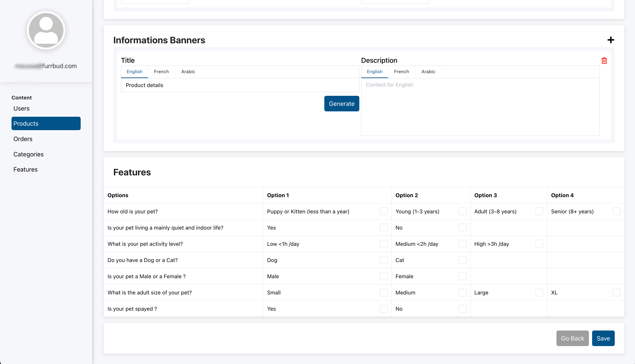635x364 pixels.
Task: Check Puppy or Kitten age option
Action: coord(383,211)
